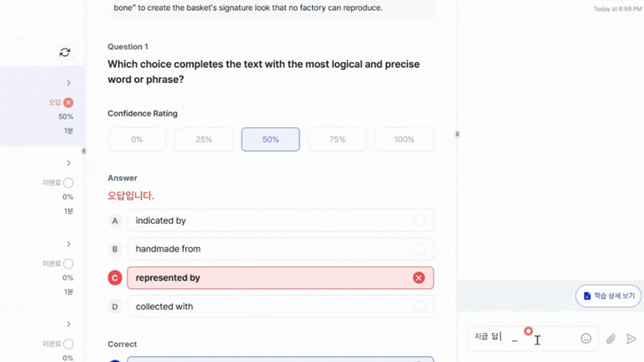644x362 pixels.
Task: Click the panel divider resize handle
Action: [457, 134]
